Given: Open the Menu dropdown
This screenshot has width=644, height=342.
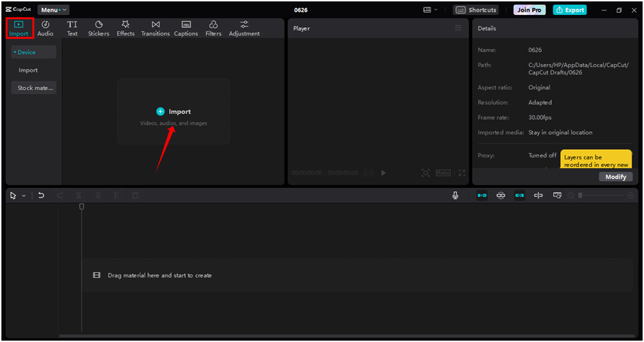Looking at the screenshot, I should [x=53, y=10].
